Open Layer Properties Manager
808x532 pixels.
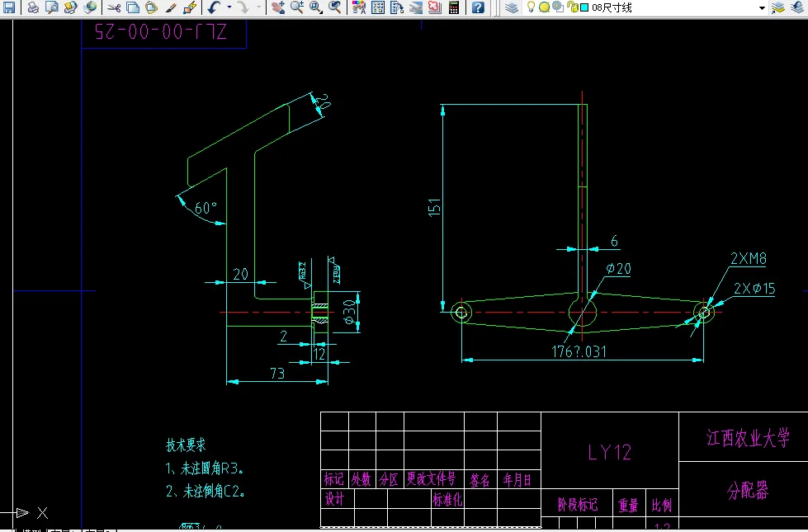coord(511,7)
